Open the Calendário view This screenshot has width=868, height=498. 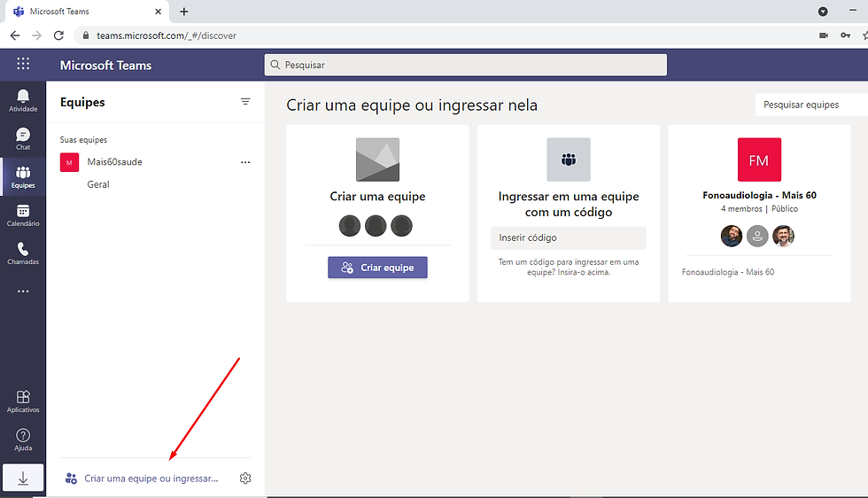23,215
